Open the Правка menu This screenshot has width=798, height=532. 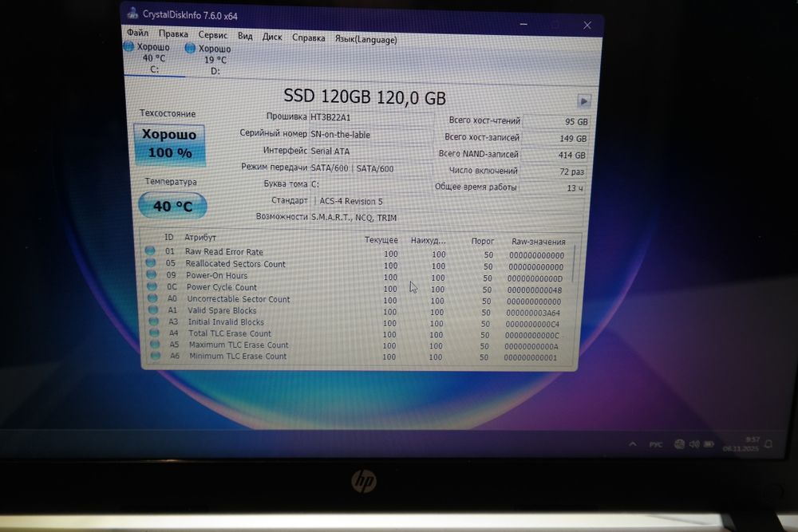pos(173,33)
